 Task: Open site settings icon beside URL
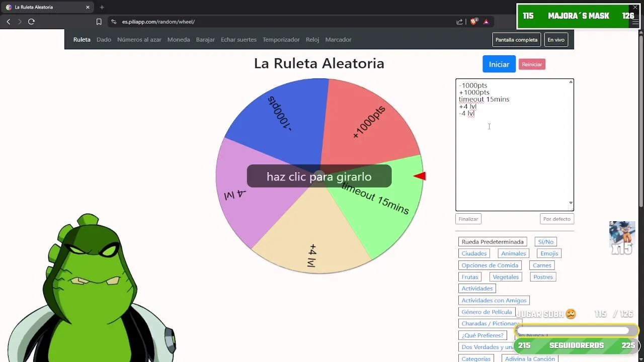pyautogui.click(x=114, y=22)
